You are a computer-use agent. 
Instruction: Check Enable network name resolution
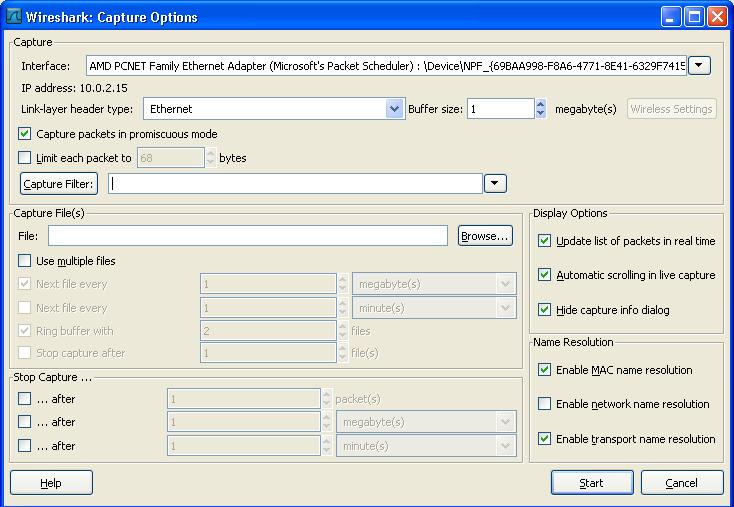(544, 404)
